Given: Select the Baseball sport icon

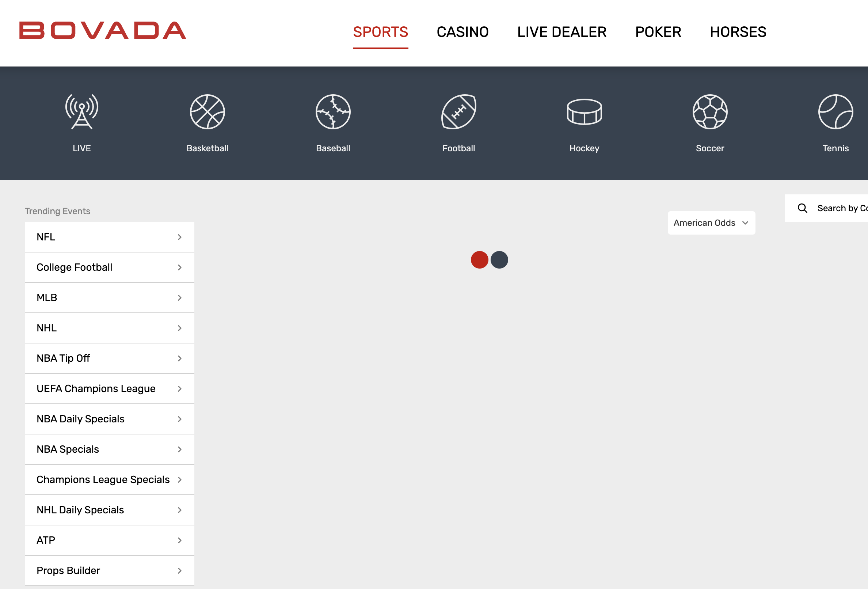Looking at the screenshot, I should [x=333, y=112].
